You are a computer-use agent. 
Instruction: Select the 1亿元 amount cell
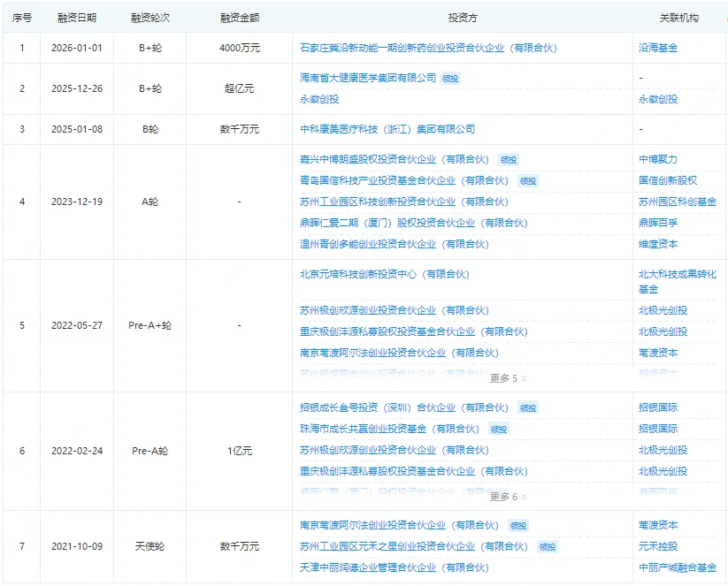240,451
